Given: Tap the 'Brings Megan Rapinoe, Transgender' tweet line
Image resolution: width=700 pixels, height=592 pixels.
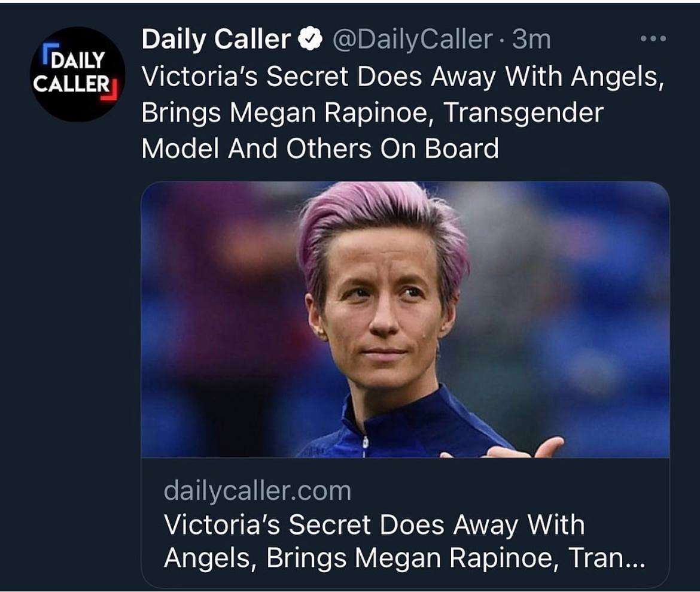Looking at the screenshot, I should (x=373, y=113).
